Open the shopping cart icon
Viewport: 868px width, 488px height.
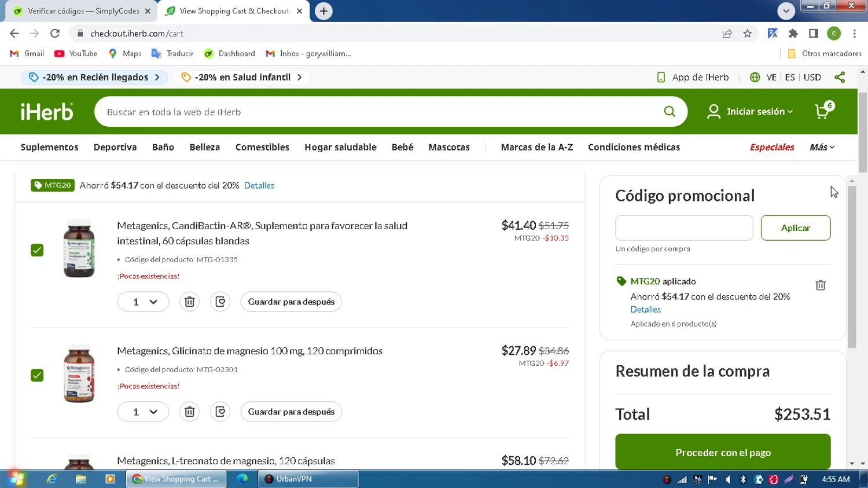pyautogui.click(x=823, y=110)
